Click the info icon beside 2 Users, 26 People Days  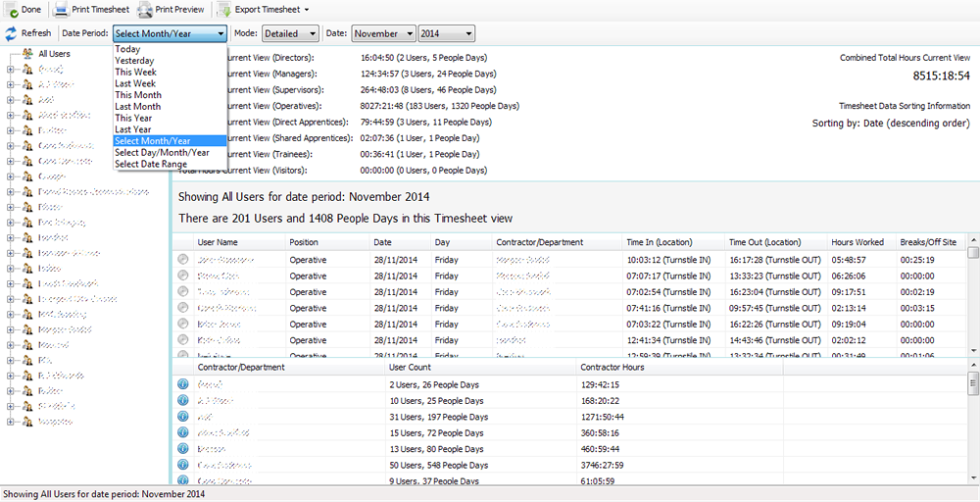point(182,384)
